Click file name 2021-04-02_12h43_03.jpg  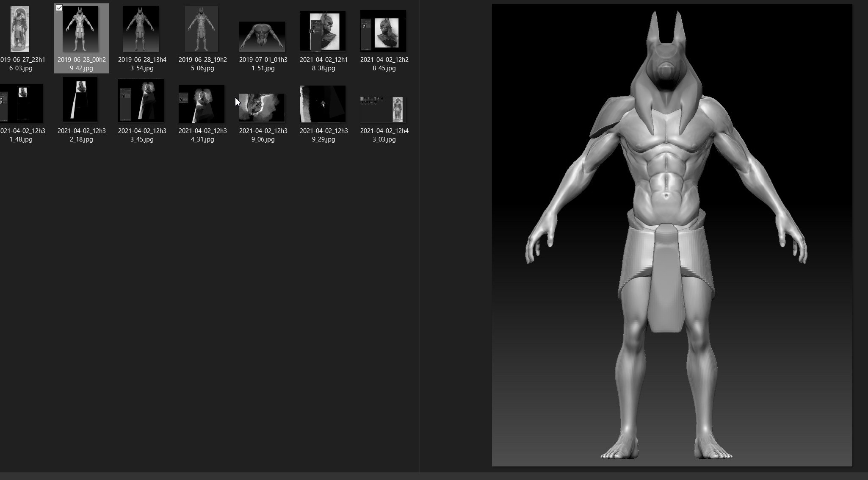[x=384, y=135]
